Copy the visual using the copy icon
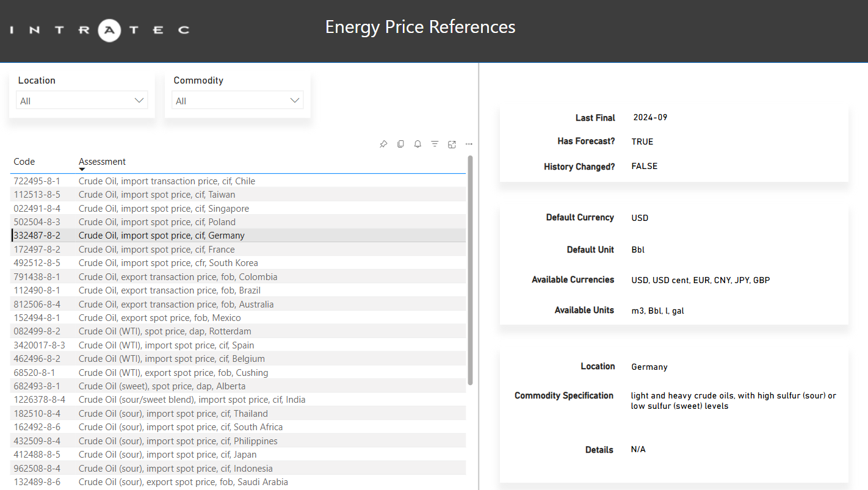 pyautogui.click(x=400, y=144)
